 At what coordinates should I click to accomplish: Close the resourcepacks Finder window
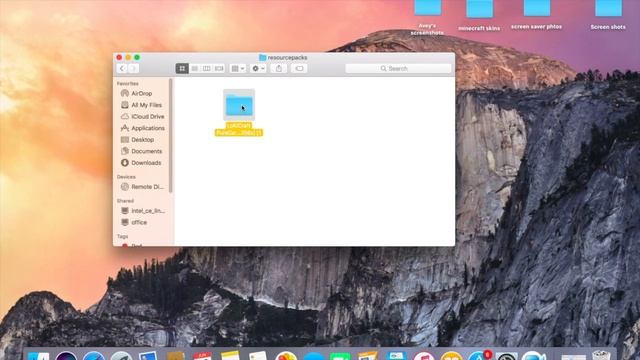(119, 58)
